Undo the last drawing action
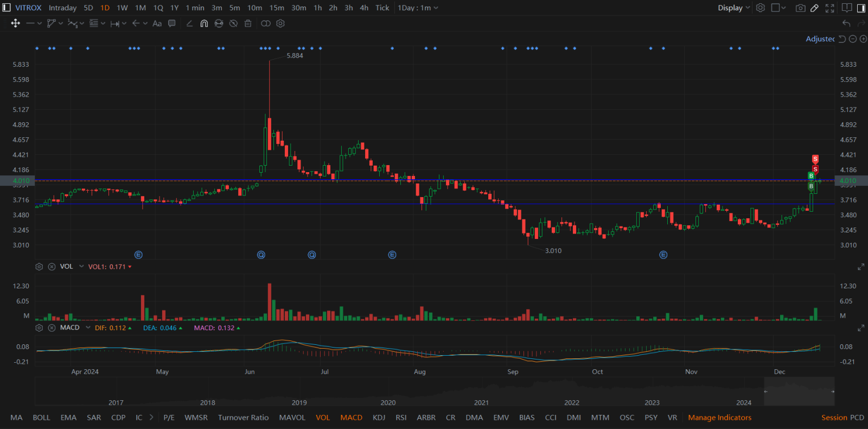868x429 pixels. coord(846,23)
